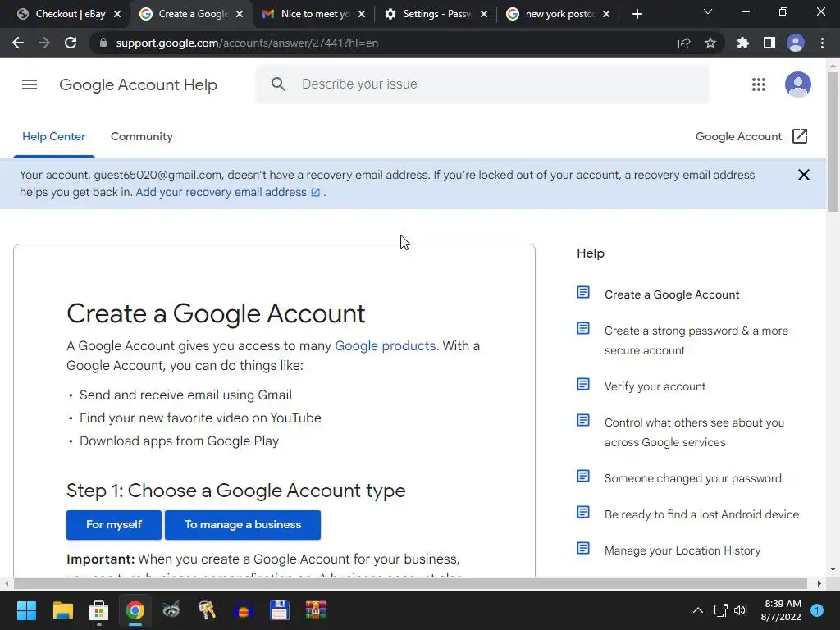This screenshot has height=630, width=840.
Task: Open WinRAR from the taskbar
Action: 316,610
